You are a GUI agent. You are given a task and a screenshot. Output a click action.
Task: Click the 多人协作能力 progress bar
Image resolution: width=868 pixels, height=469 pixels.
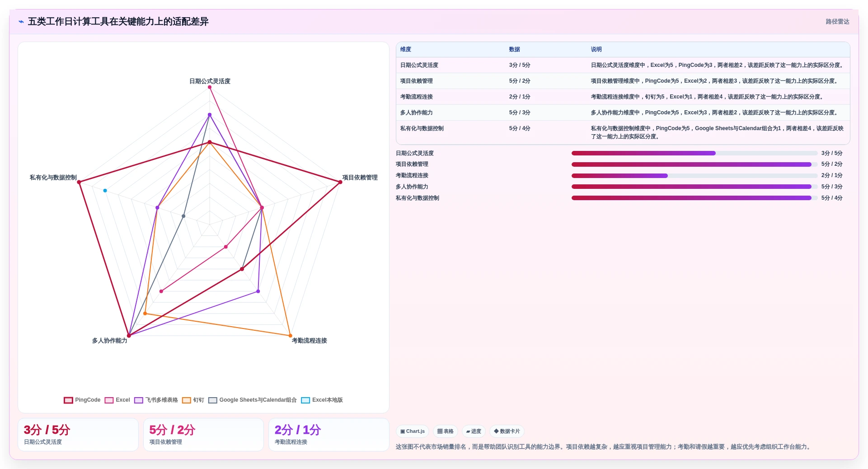(x=694, y=187)
